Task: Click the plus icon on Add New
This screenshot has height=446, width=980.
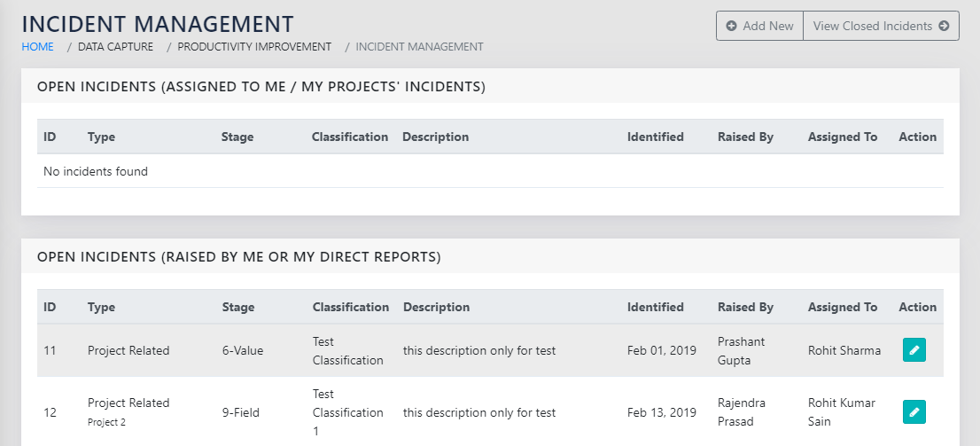Action: pos(731,26)
